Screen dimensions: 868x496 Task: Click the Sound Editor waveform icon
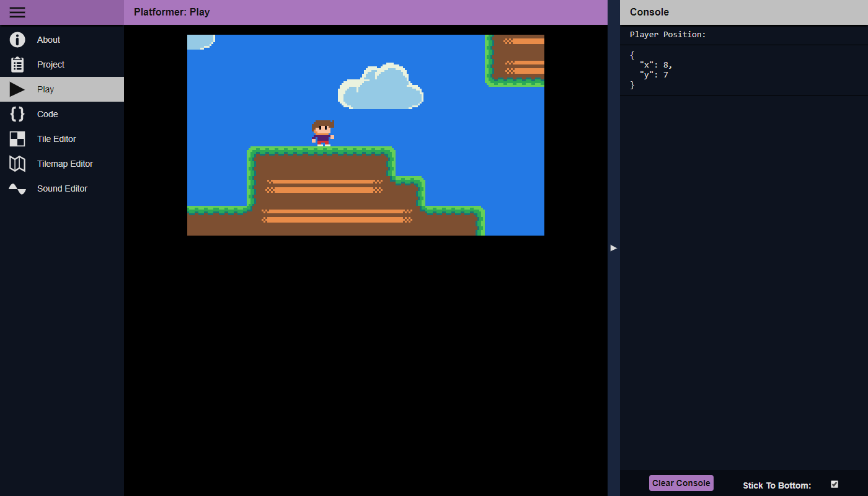pyautogui.click(x=17, y=188)
